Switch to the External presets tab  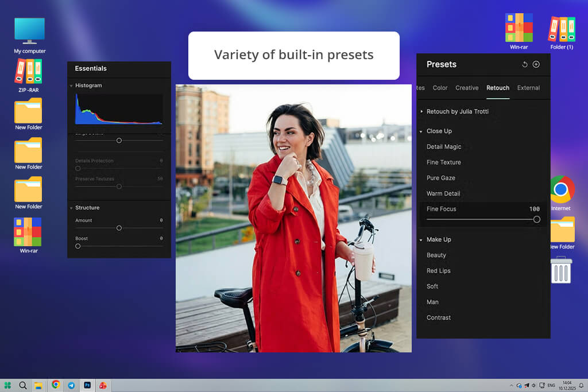(x=528, y=88)
